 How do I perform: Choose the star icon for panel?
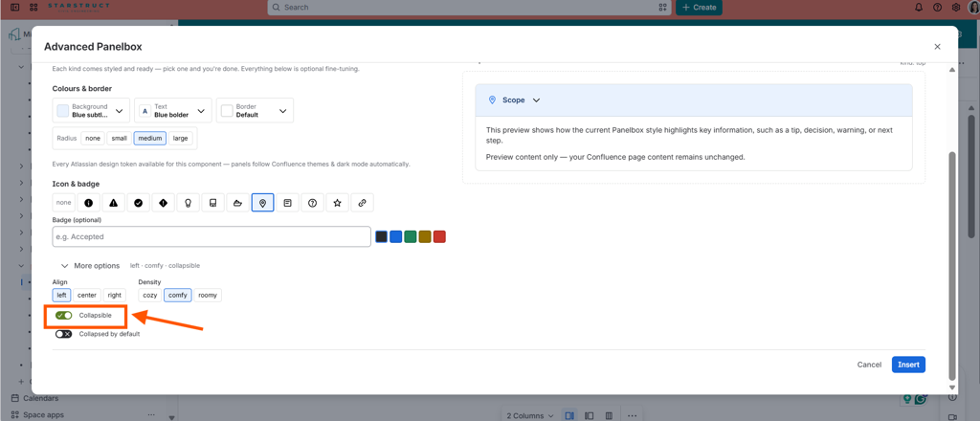(338, 203)
